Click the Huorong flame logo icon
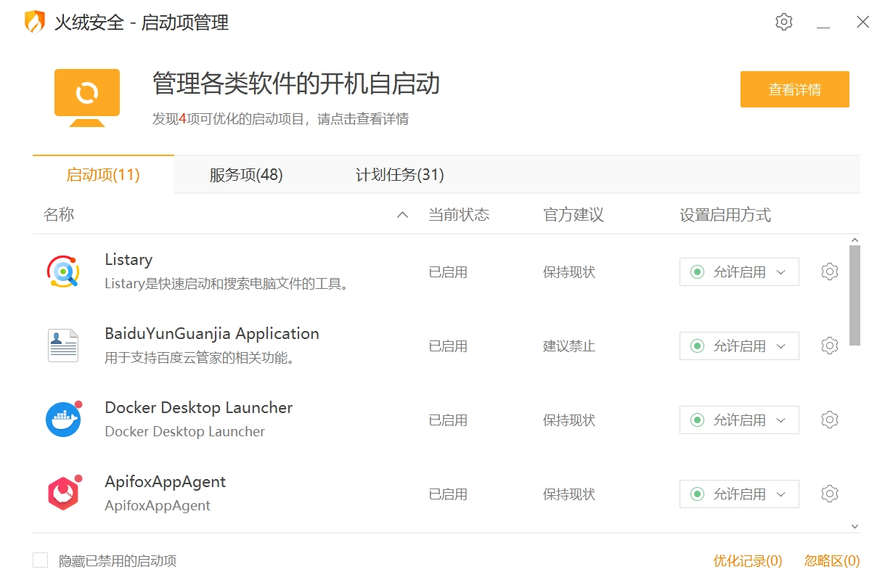 point(34,22)
